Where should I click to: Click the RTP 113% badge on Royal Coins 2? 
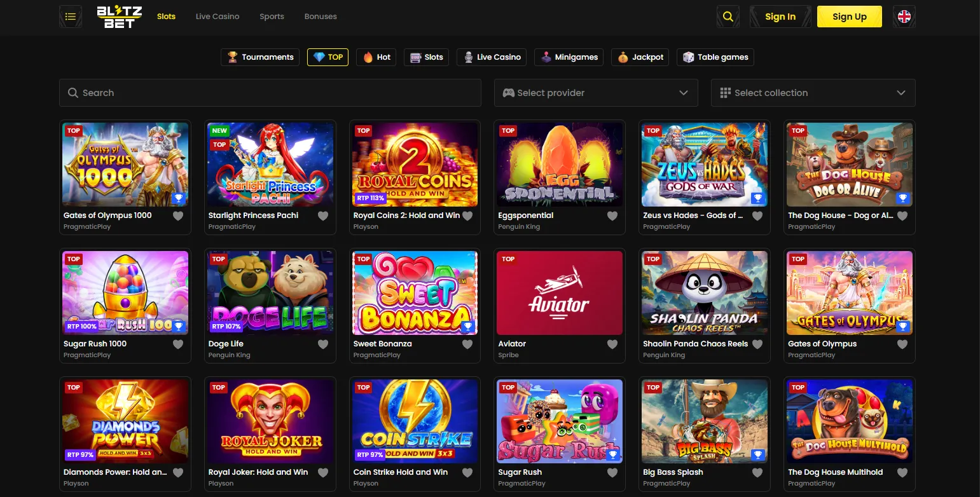(371, 198)
